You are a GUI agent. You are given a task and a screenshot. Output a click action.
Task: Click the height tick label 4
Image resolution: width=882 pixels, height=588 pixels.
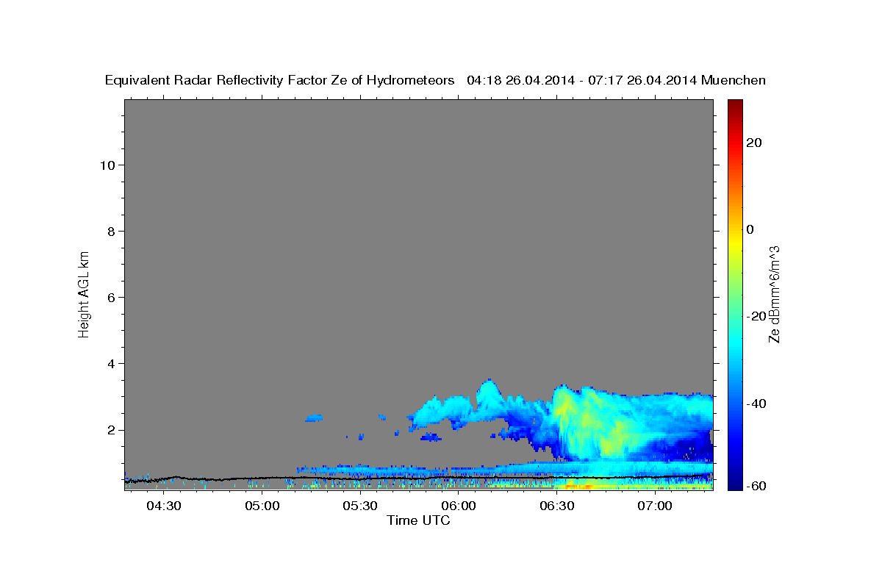(x=110, y=364)
